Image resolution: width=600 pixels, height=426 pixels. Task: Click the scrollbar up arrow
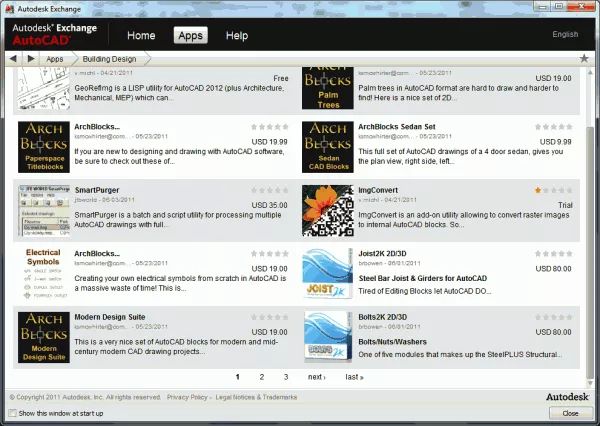(x=590, y=72)
